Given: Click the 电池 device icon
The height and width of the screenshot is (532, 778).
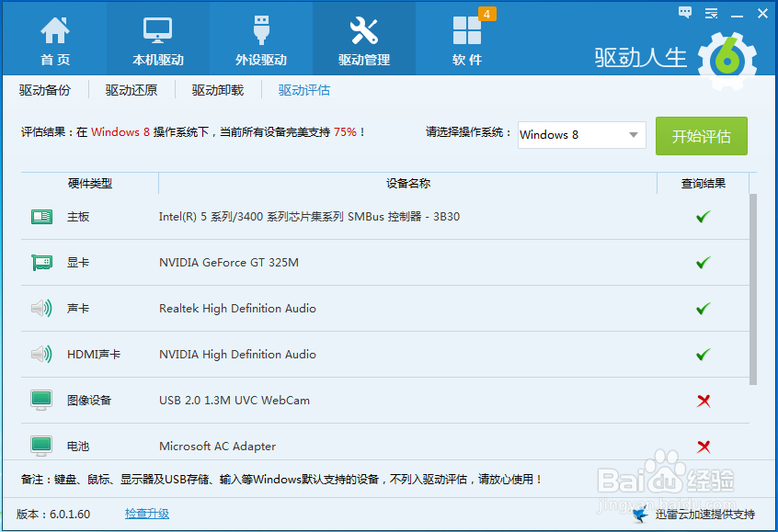Looking at the screenshot, I should tap(41, 447).
